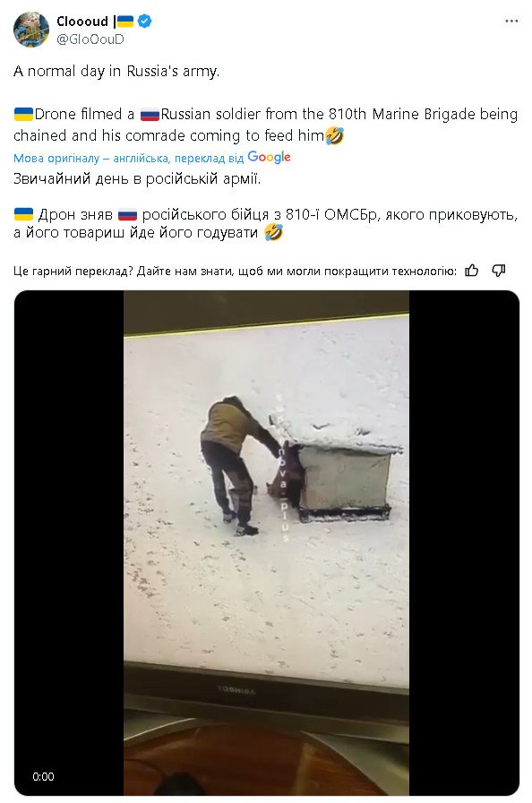Open the @GloOouD handle link

90,39
